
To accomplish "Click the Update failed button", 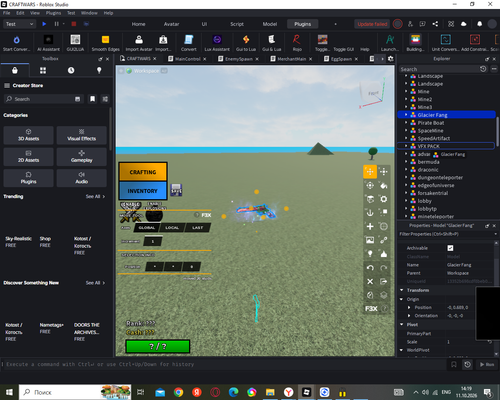I will pos(372,24).
